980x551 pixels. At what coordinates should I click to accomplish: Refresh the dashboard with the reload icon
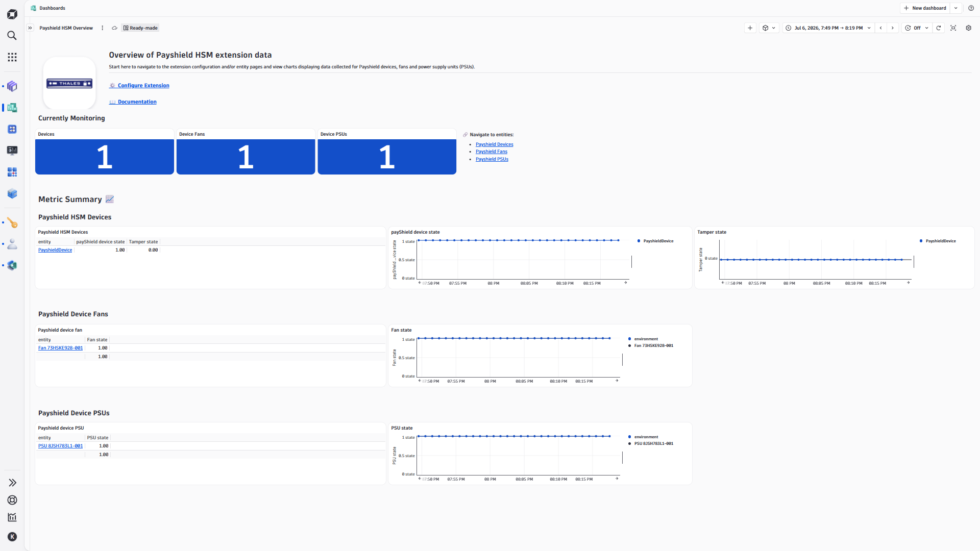click(x=938, y=28)
